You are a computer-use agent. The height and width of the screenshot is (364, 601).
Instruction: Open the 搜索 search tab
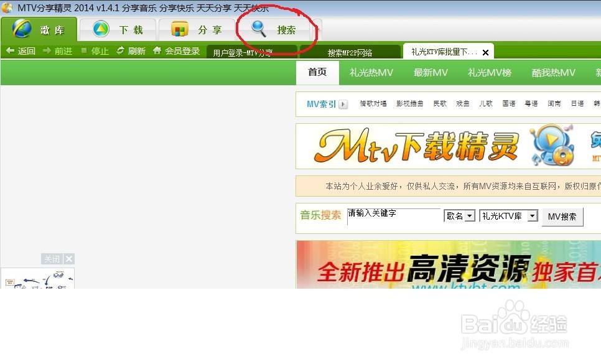pos(274,29)
